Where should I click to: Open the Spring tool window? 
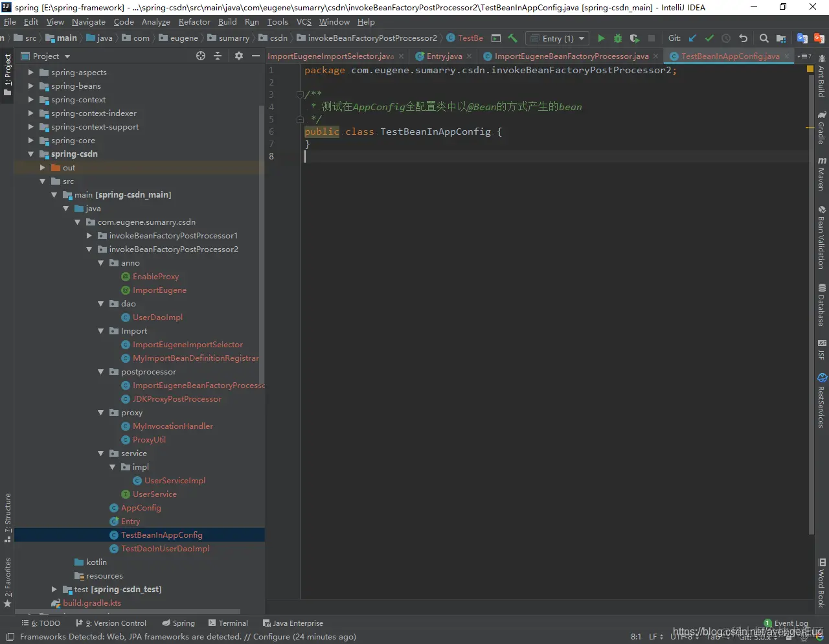pos(179,623)
